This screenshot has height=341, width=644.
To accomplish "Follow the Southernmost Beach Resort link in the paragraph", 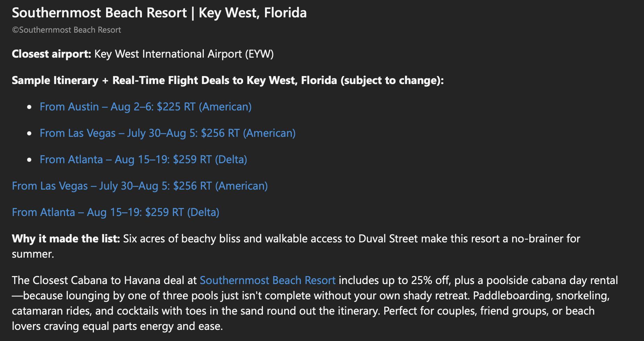I will pos(267,280).
